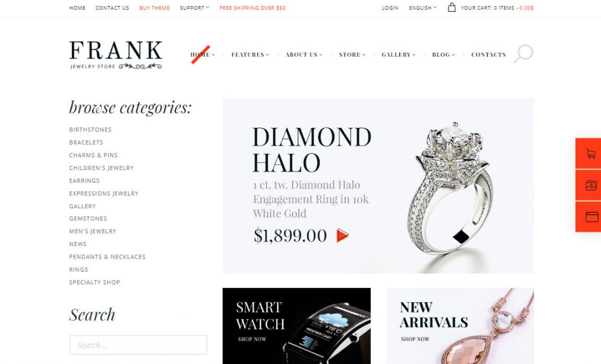Click the magnifier search icon in header
The width and height of the screenshot is (601, 364).
click(x=523, y=54)
